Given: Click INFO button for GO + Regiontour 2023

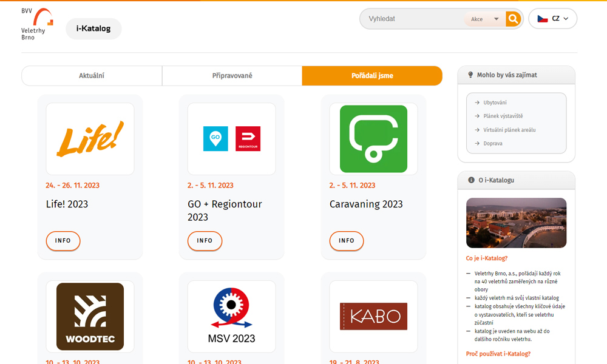Looking at the screenshot, I should [205, 241].
